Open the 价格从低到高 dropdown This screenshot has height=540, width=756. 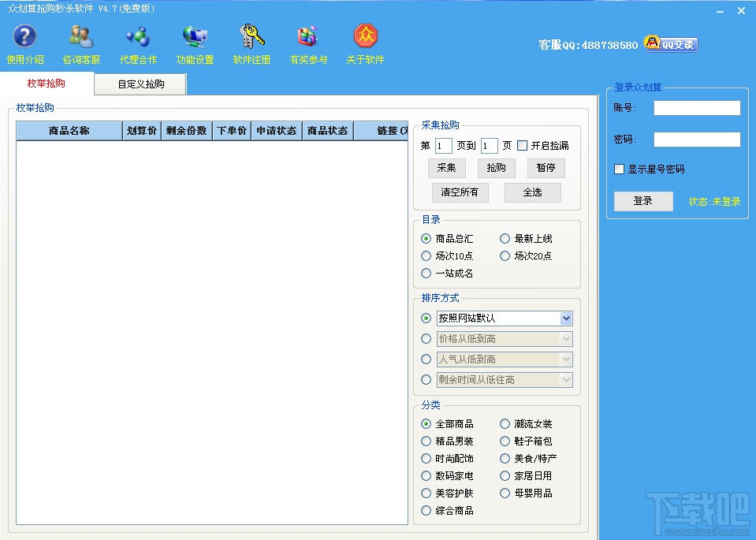(x=505, y=339)
